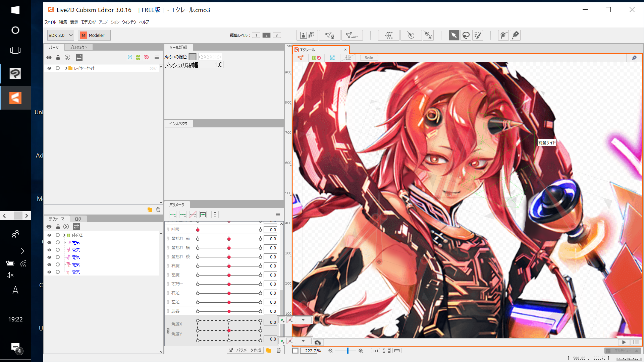The image size is (644, 362).
Task: Toggle visibility of 体のZ deformer
Action: pos(49,235)
